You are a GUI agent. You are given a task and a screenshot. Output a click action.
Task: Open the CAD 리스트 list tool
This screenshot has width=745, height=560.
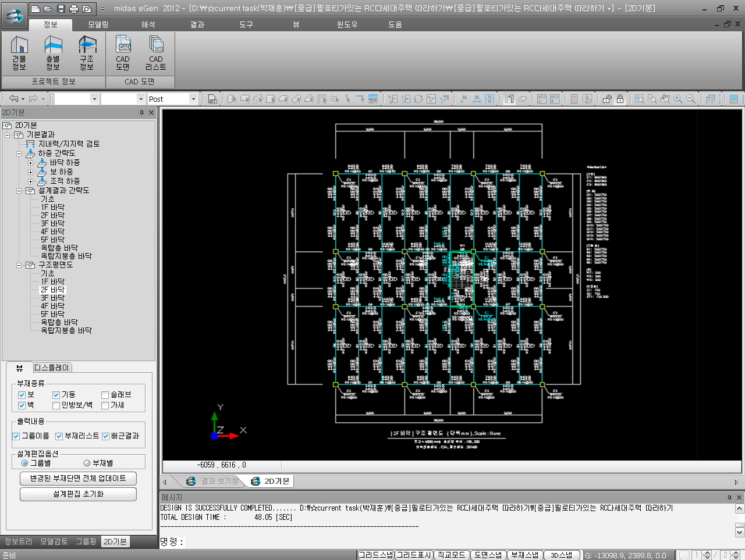pyautogui.click(x=156, y=53)
